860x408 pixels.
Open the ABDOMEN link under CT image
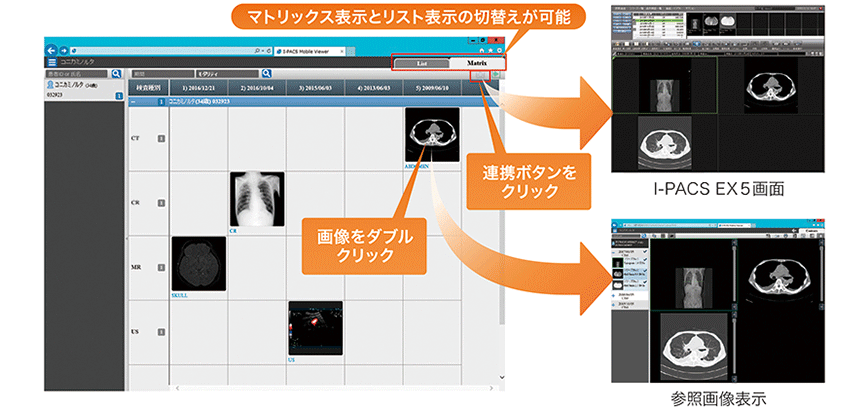pos(417,168)
